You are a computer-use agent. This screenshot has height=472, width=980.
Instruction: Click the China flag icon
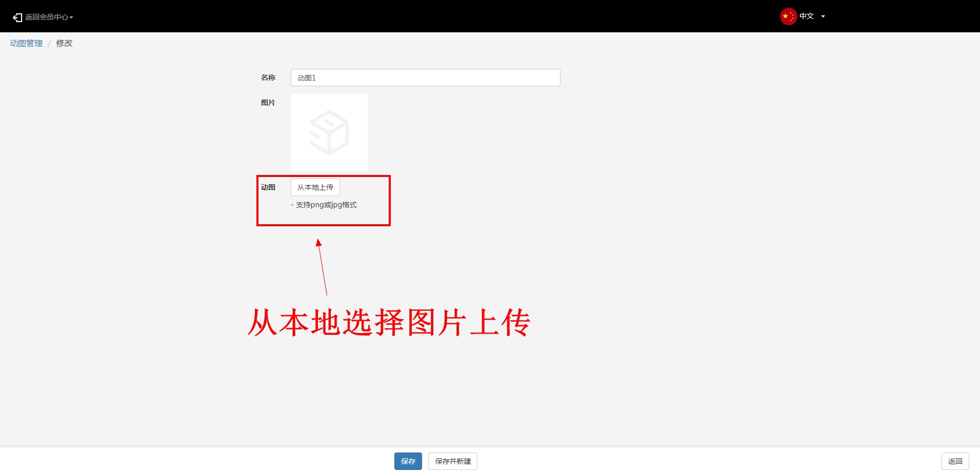point(788,16)
